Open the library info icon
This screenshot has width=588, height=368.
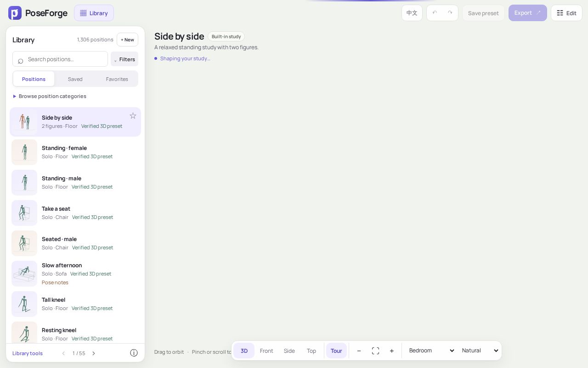(x=134, y=353)
